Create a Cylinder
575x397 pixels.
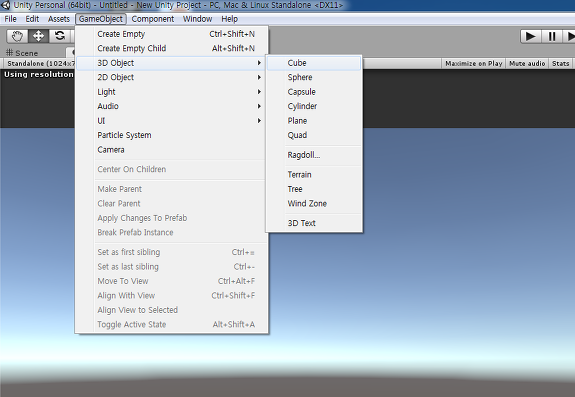(314, 106)
